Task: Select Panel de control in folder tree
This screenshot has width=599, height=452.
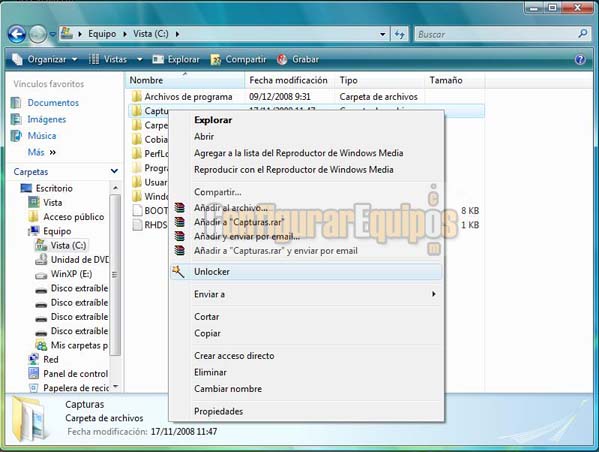Action: click(75, 374)
